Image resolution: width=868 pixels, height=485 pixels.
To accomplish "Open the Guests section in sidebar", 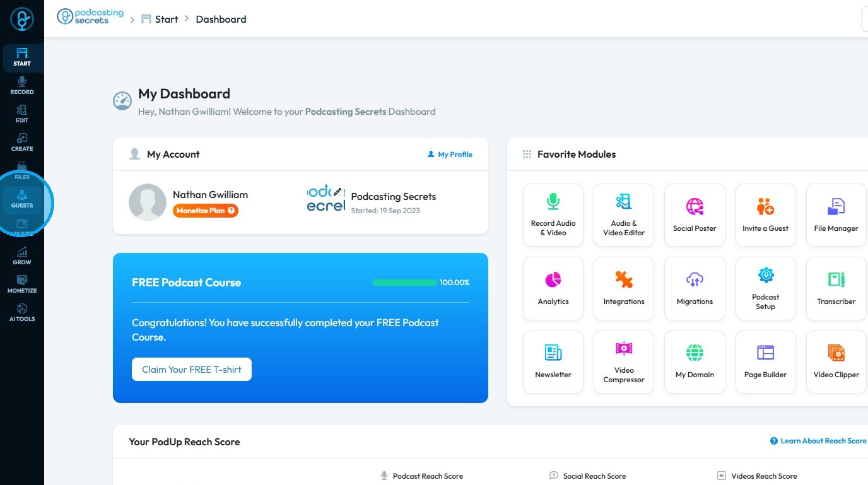I will (x=22, y=200).
